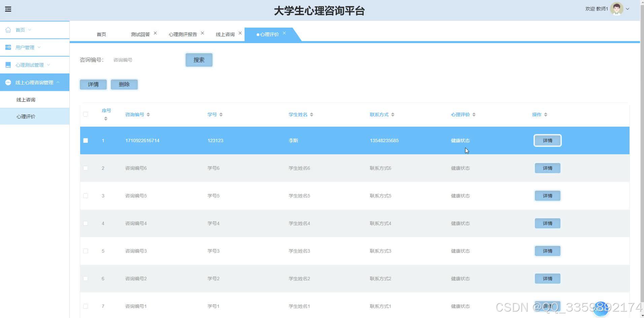The height and width of the screenshot is (318, 644).
Task: Sort by 心理评价 column arrows
Action: click(474, 115)
